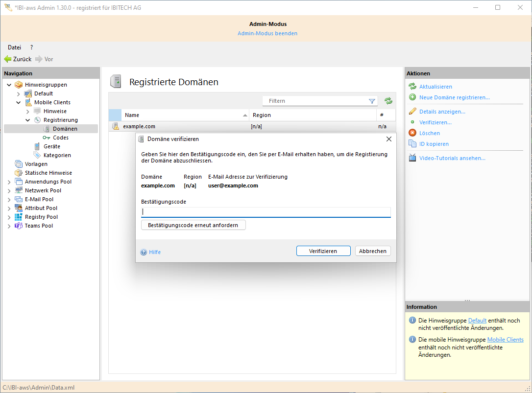The height and width of the screenshot is (393, 532).
Task: Select Codes in the navigation tree
Action: tap(61, 138)
